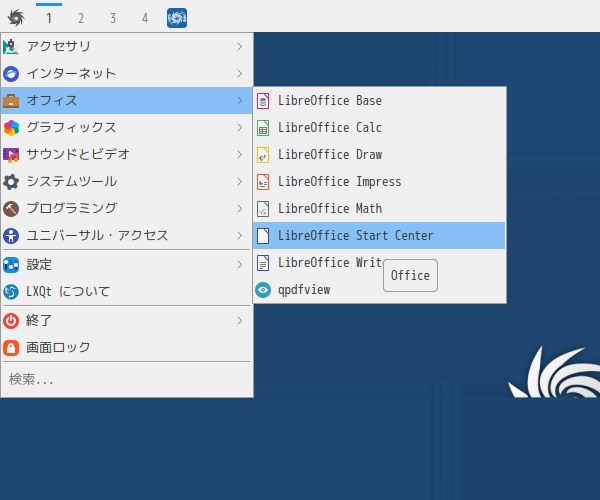The image size is (600, 500).
Task: Select the オフィス menu entry
Action: (x=127, y=101)
